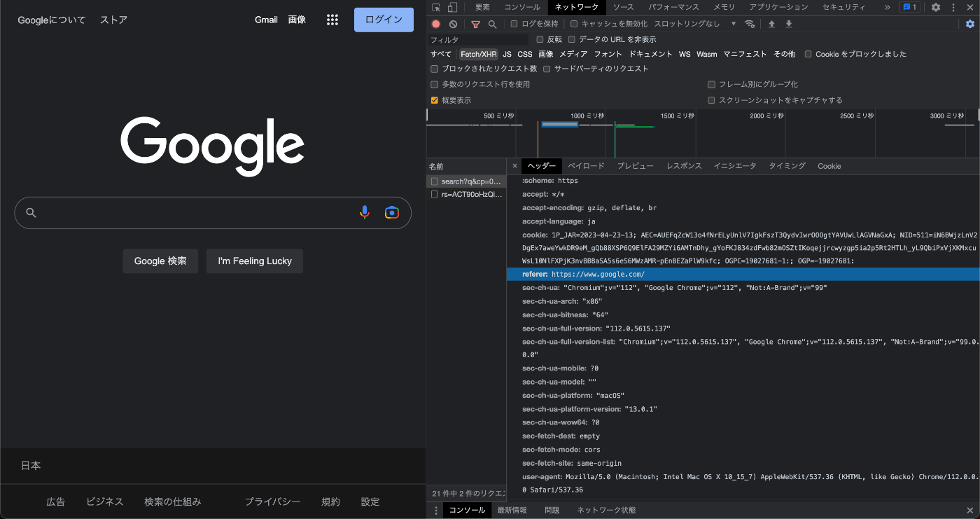
Task: Open Google Lens camera search icon
Action: (392, 212)
